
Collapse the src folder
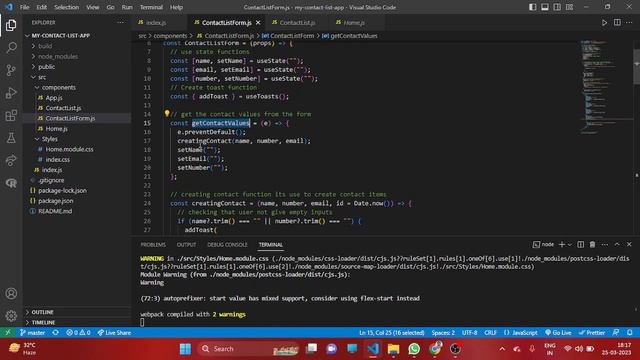[42, 77]
